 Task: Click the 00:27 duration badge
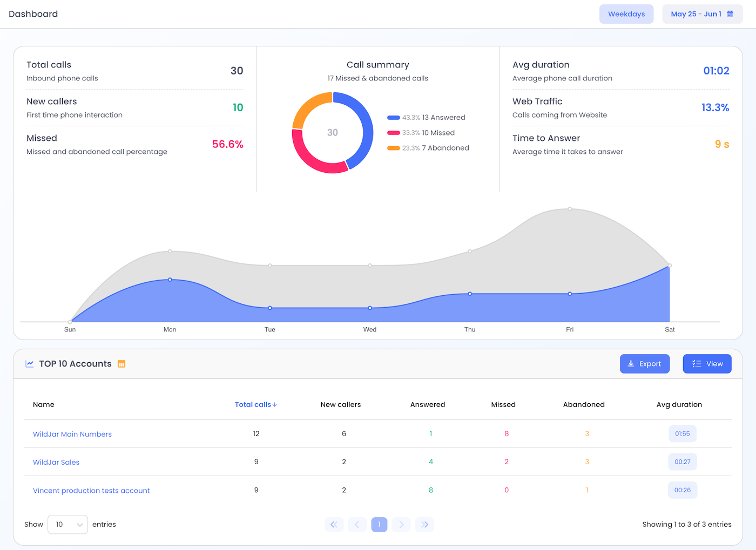click(683, 462)
